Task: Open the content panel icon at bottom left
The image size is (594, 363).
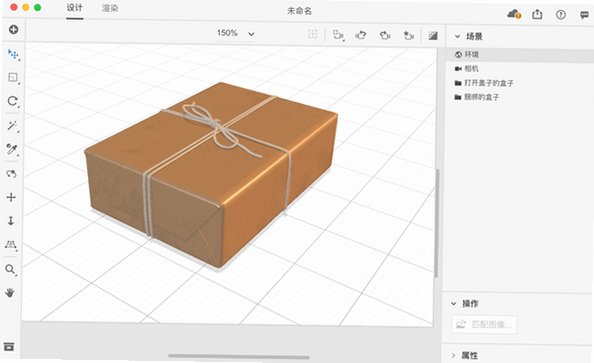Action: tap(9, 346)
